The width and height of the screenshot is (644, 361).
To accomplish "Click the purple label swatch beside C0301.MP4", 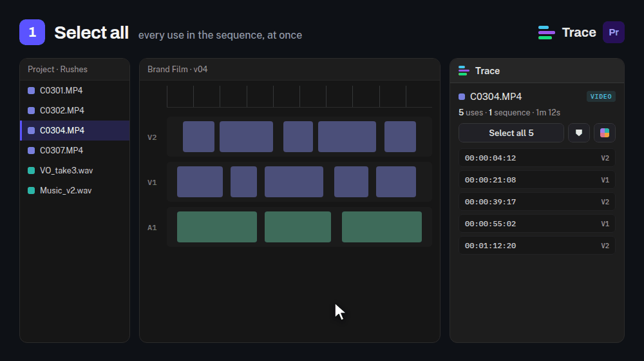I will [31, 90].
